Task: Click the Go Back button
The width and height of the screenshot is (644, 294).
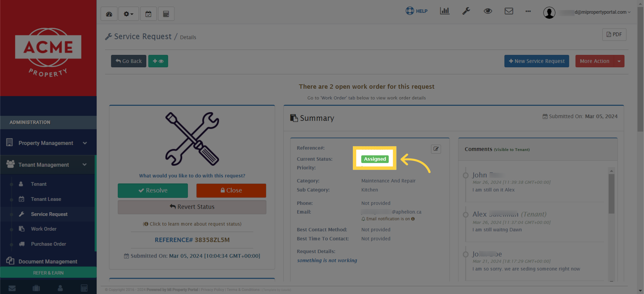Action: pos(129,61)
